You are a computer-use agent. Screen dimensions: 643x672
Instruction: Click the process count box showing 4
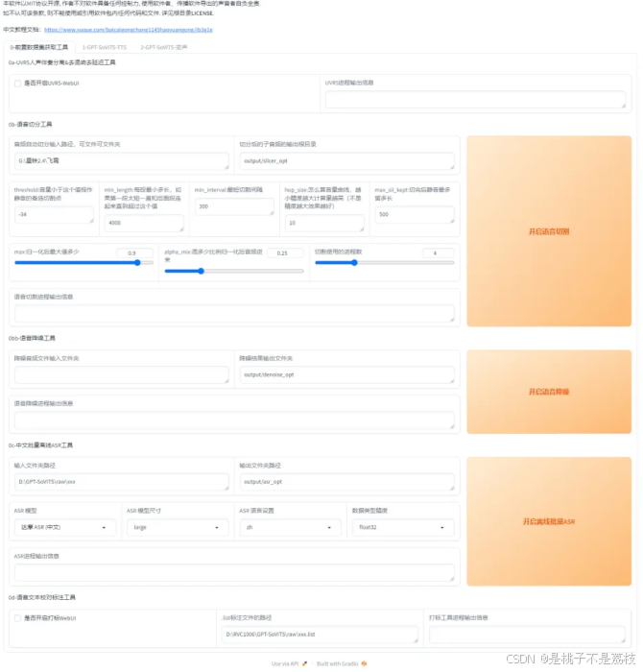pyautogui.click(x=438, y=252)
